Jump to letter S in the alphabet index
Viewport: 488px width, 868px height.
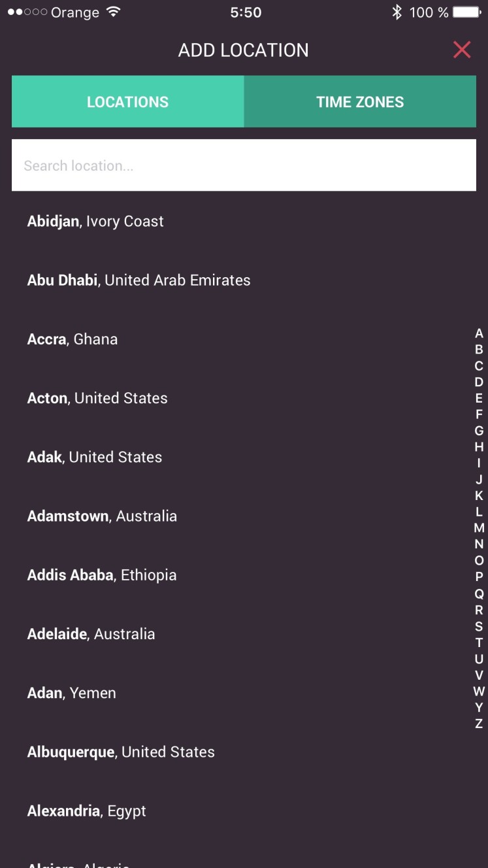click(479, 626)
